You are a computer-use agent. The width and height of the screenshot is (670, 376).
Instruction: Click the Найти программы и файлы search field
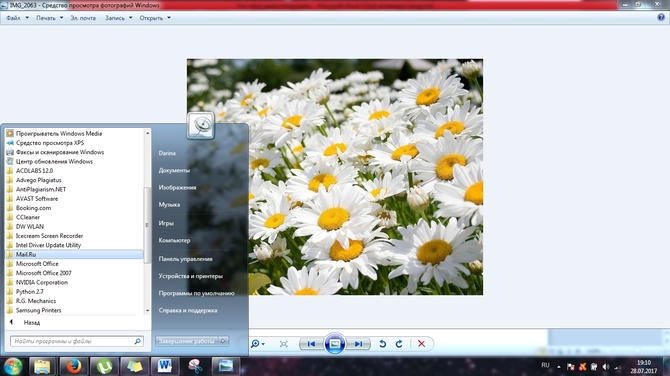coord(77,341)
